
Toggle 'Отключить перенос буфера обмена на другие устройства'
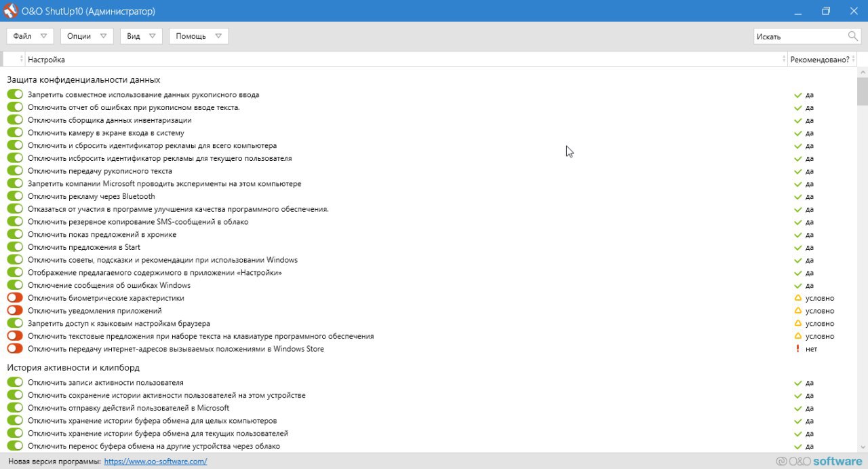pyautogui.click(x=15, y=446)
